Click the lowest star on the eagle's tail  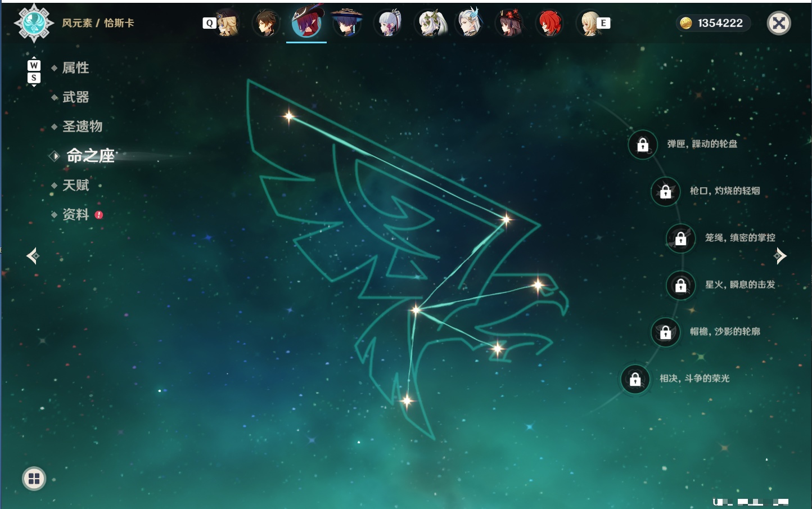(x=407, y=400)
